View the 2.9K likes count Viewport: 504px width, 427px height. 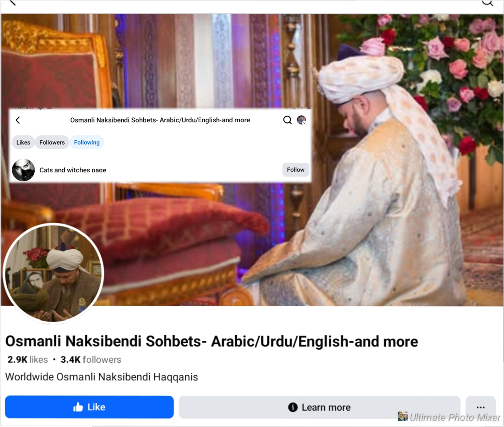pyautogui.click(x=28, y=359)
